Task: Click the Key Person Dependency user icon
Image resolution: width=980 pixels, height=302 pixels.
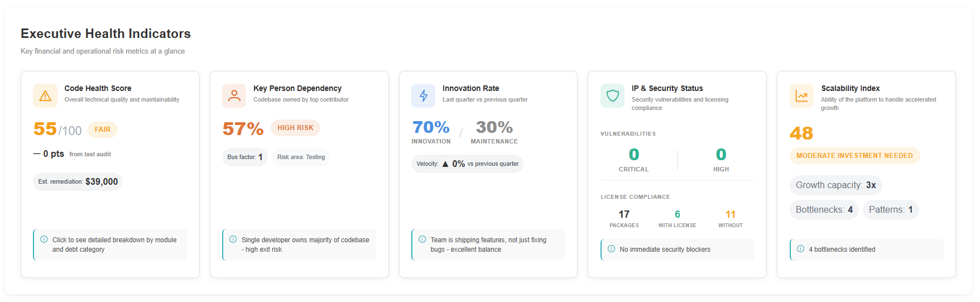Action: (x=234, y=96)
